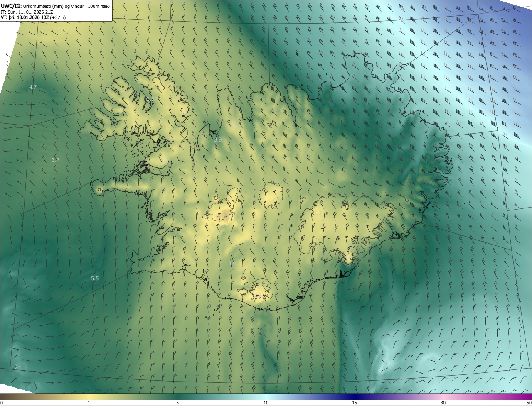Click the color scale tick label 15

tap(355, 403)
